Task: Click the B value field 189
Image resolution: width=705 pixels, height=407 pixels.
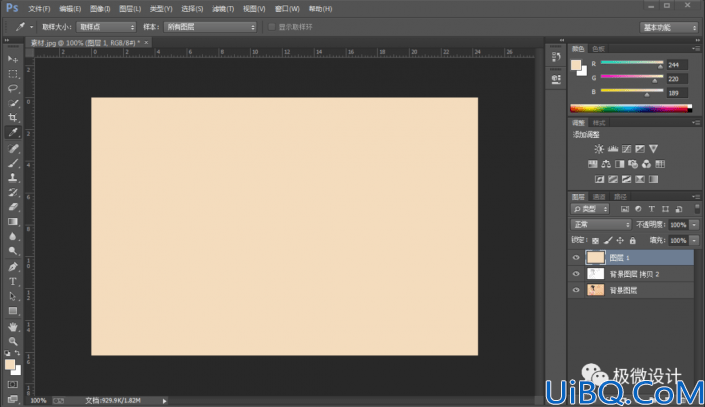Action: pyautogui.click(x=677, y=93)
